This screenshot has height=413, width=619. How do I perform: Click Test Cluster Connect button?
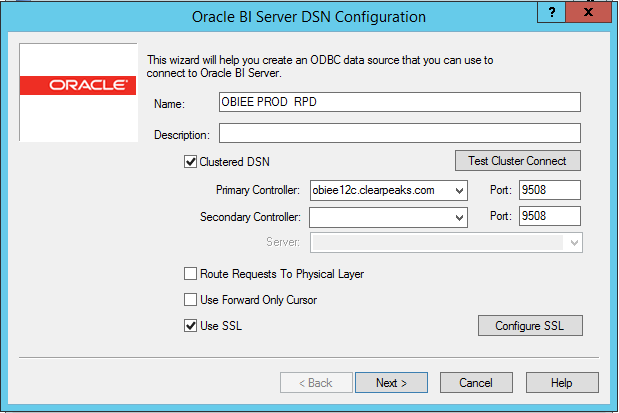point(518,161)
